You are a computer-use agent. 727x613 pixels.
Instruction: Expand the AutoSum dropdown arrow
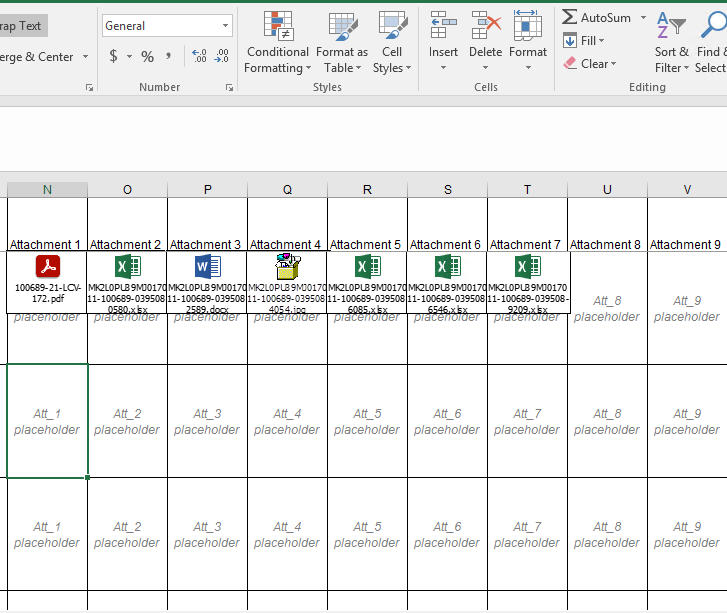pyautogui.click(x=644, y=18)
